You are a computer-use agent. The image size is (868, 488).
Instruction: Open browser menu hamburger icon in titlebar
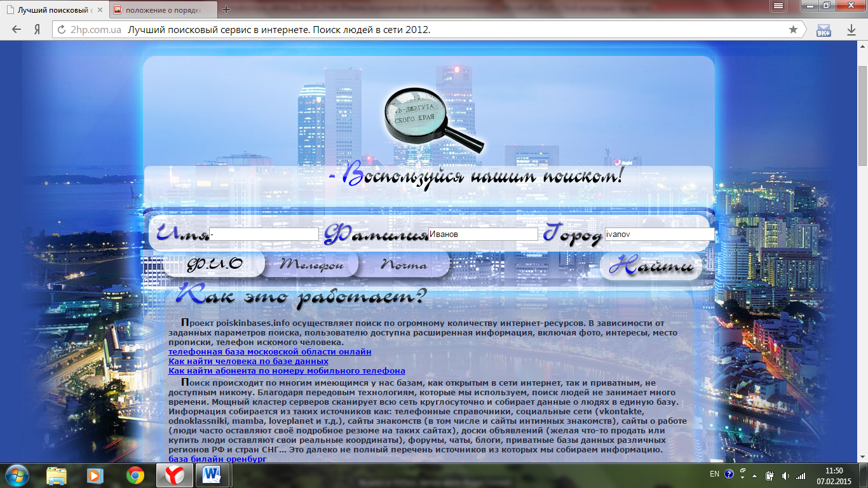tap(778, 6)
